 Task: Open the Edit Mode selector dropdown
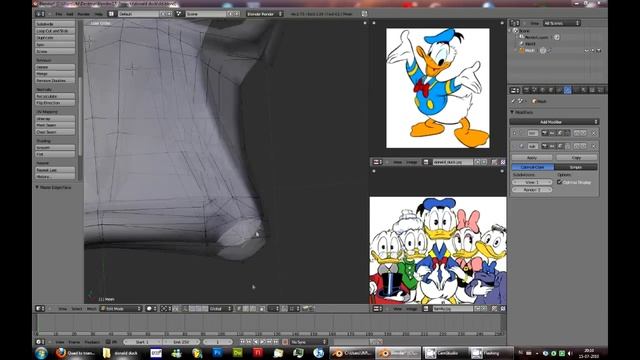(121, 309)
